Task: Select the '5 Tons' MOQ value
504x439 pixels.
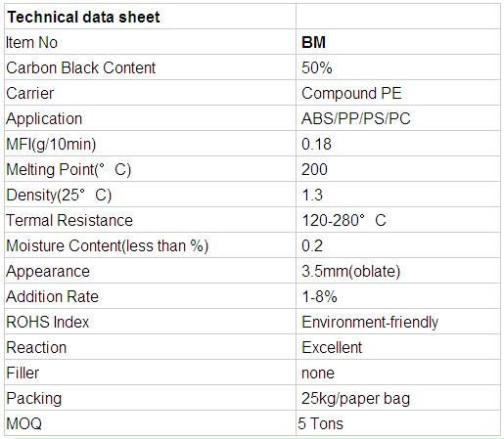Action: 320,423
